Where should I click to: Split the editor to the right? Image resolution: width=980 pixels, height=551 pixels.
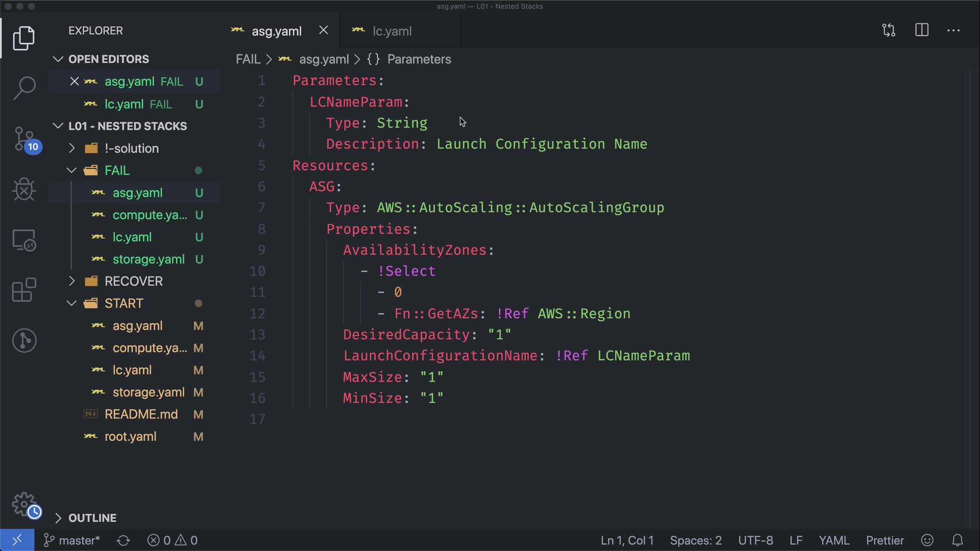tap(922, 31)
